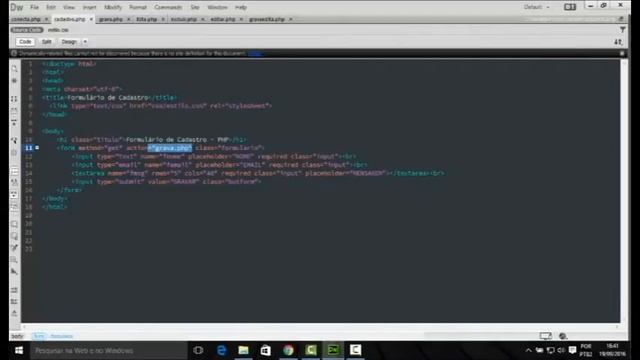Open the File menu

pyautogui.click(x=34, y=7)
